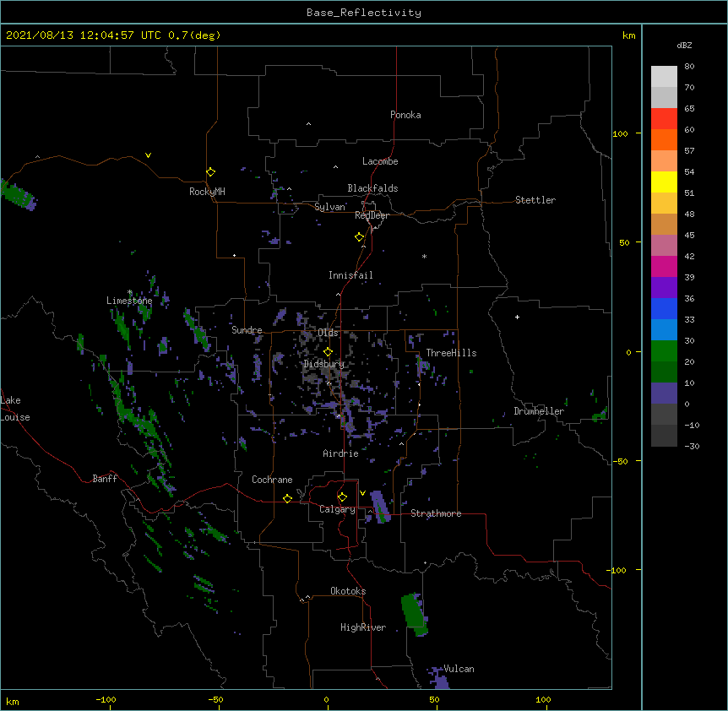The image size is (728, 711).
Task: Click the Sylvan label
Action: pyautogui.click(x=329, y=207)
